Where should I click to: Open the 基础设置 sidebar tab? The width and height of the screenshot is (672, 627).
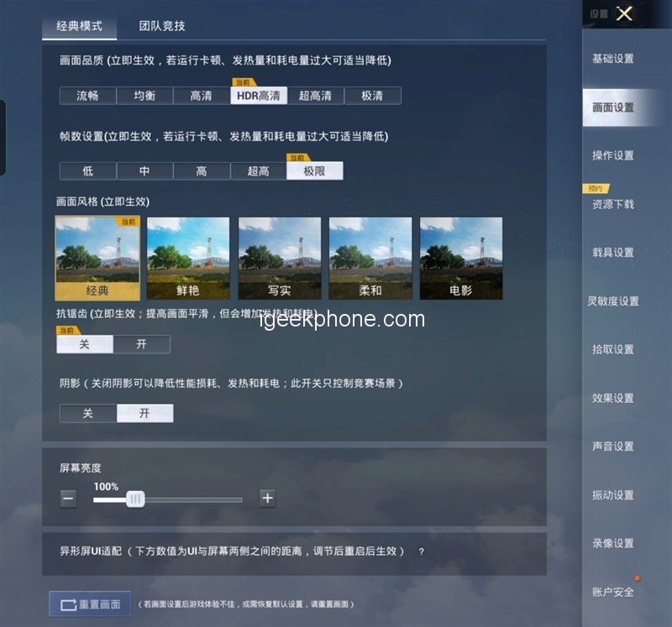[613, 59]
